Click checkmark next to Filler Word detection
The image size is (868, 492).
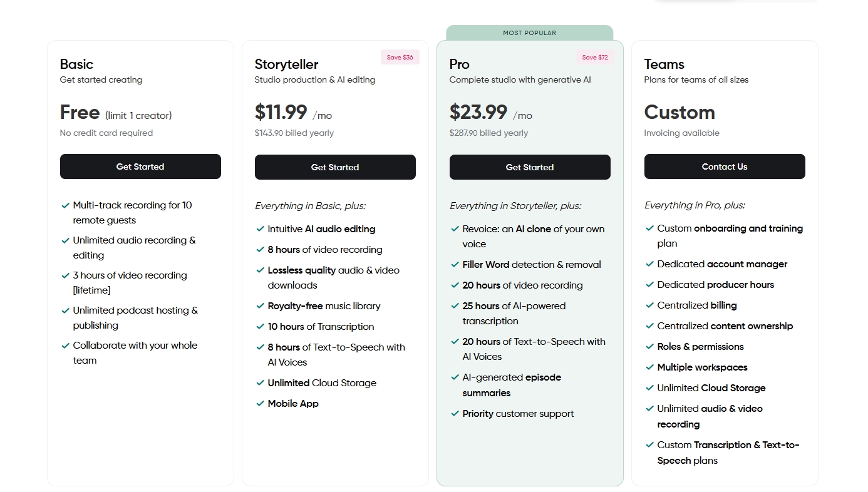click(455, 265)
